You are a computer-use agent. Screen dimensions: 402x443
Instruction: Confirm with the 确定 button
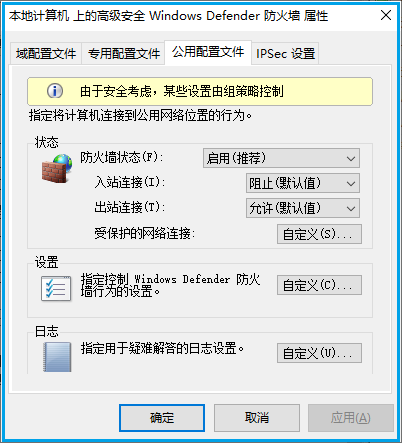click(162, 418)
